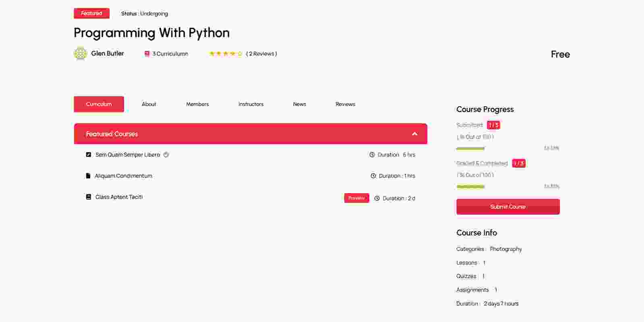Viewport: 644px width, 322px height.
Task: Click the Preview button for Class Aptent Taciti
Action: [356, 198]
